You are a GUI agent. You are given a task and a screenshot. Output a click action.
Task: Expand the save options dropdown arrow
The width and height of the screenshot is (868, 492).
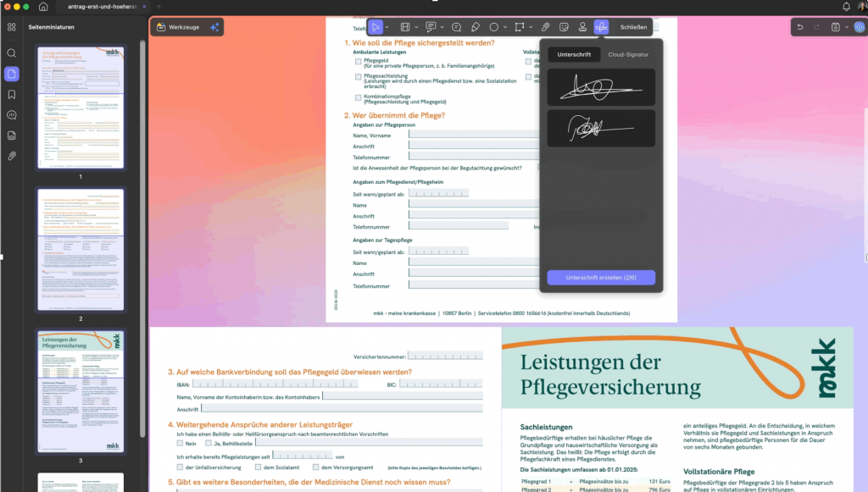tap(847, 27)
